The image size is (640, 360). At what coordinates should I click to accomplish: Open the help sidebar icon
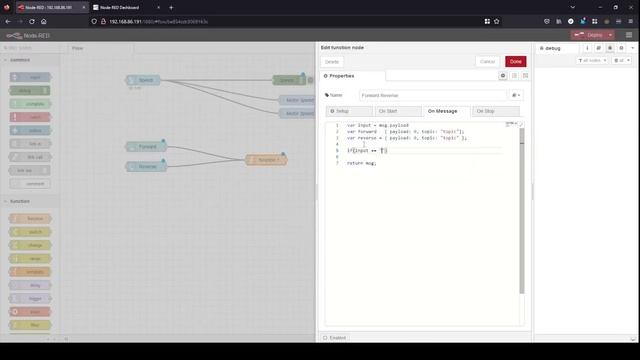point(598,48)
